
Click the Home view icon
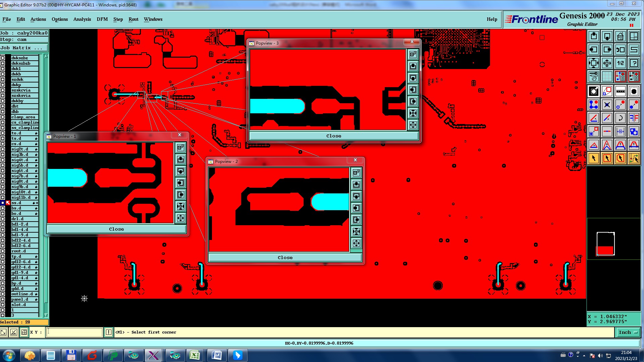[x=620, y=36]
